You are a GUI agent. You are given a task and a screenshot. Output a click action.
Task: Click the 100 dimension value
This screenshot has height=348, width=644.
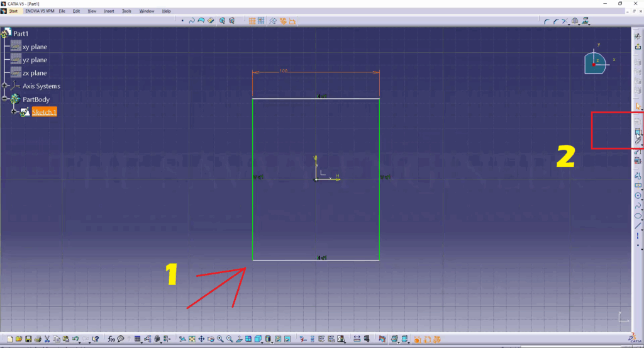pos(284,70)
